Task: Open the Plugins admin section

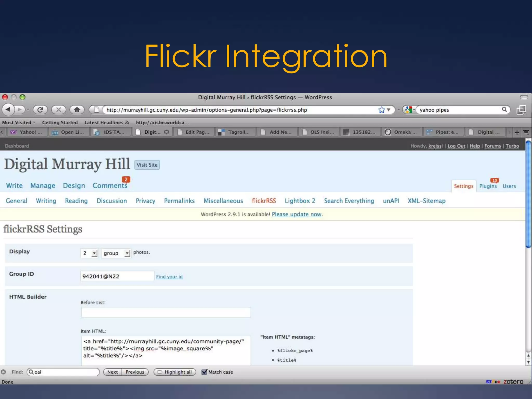Action: [488, 186]
